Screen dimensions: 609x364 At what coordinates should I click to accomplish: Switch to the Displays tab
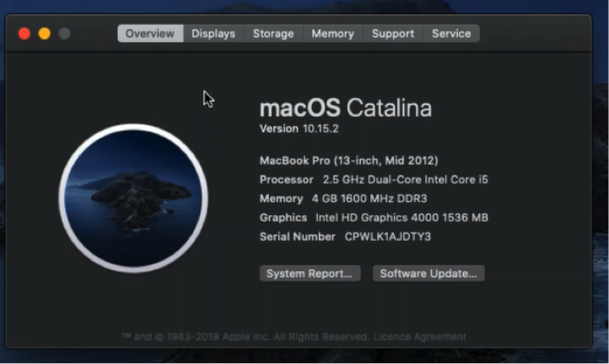pyautogui.click(x=213, y=34)
